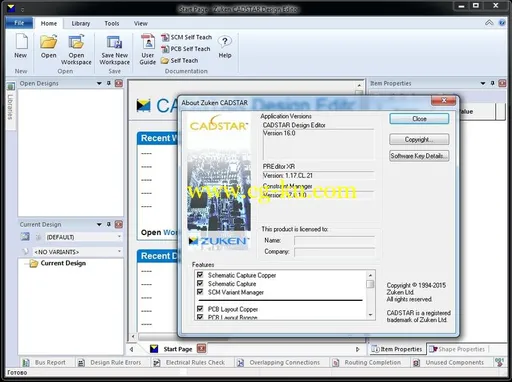Toggle Schematic Capture Copper checkbox
512x382 pixels.
tap(200, 275)
